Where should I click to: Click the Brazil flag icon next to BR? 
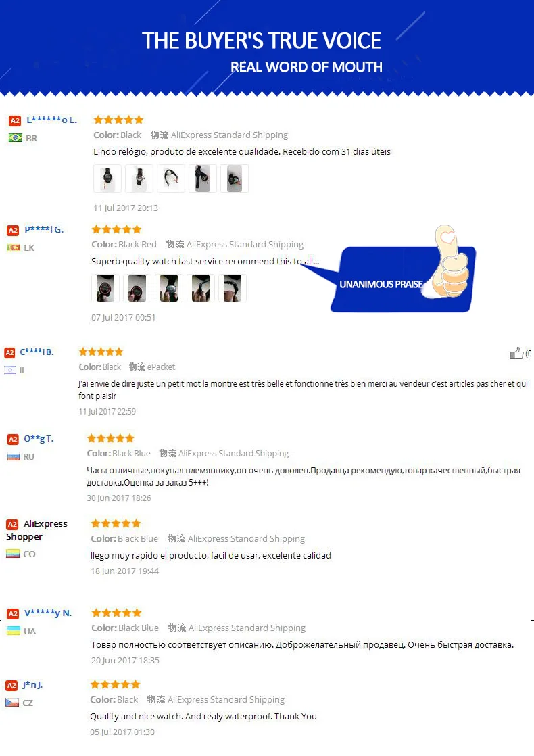[16, 138]
